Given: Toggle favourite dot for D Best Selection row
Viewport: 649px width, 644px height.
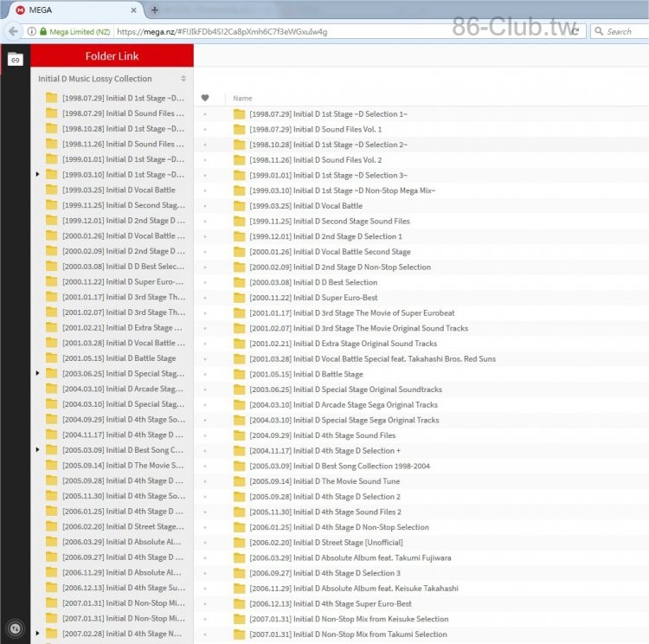Looking at the screenshot, I should pyautogui.click(x=205, y=282).
